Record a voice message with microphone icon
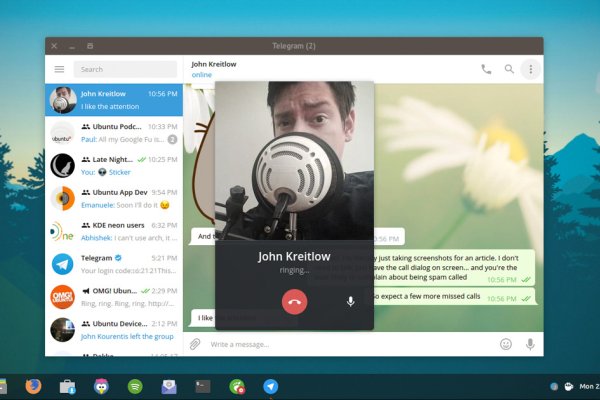The height and width of the screenshot is (400, 600). point(530,344)
